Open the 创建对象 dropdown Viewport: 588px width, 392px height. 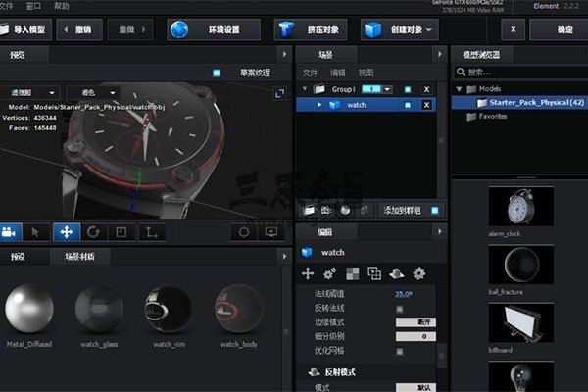[x=398, y=30]
